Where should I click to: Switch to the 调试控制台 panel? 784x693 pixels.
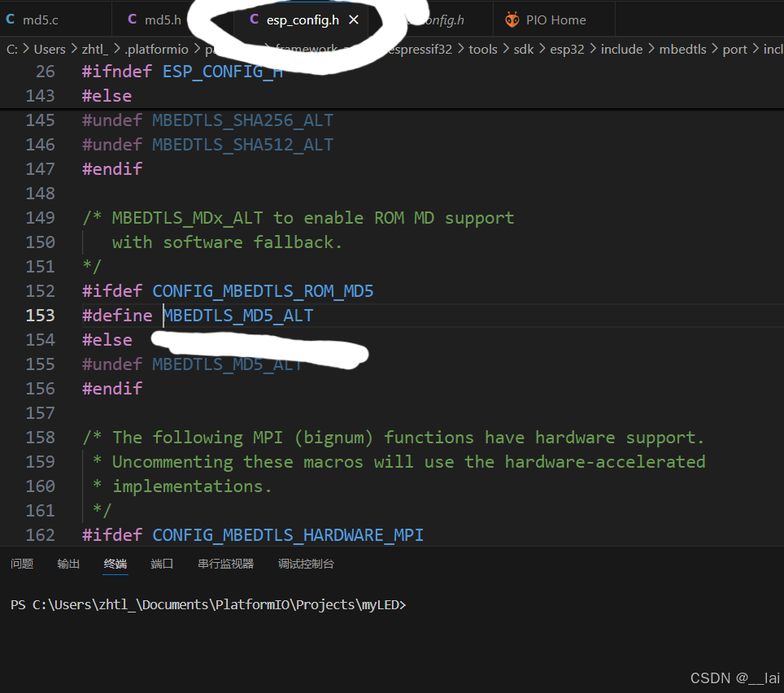click(306, 564)
